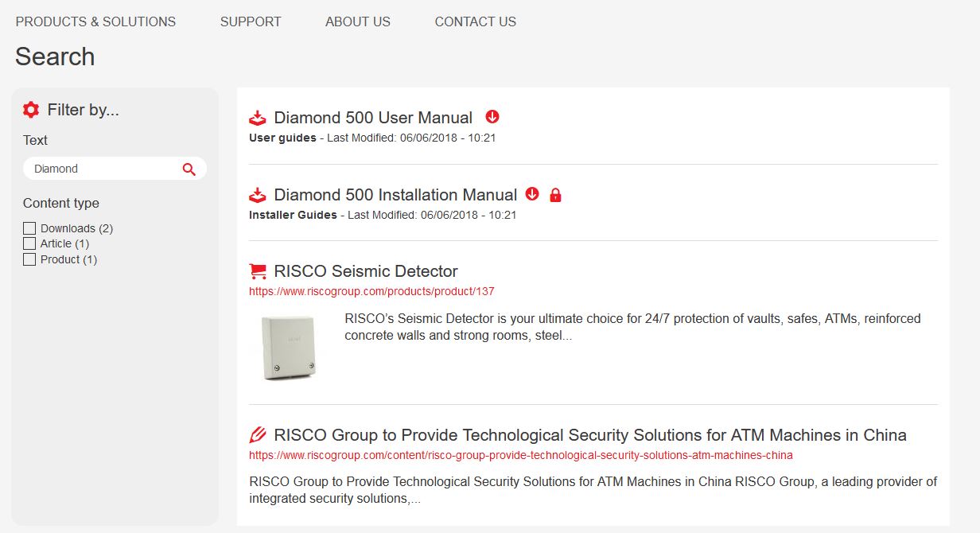This screenshot has height=533, width=980.
Task: Click the red padlock icon
Action: point(555,195)
